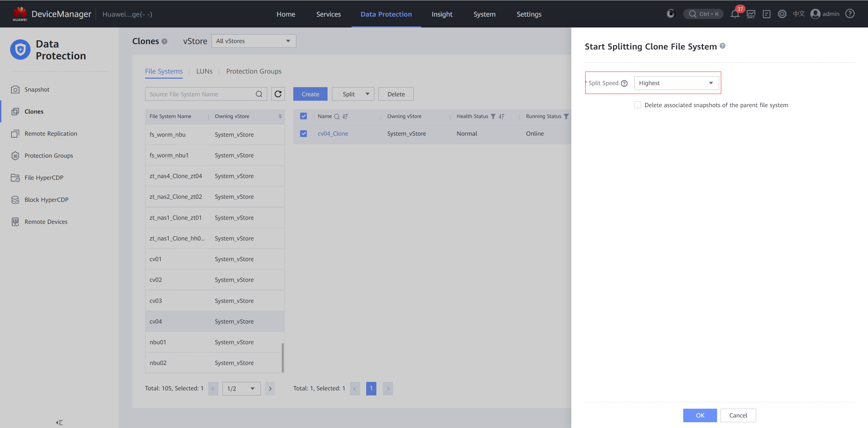
Task: Uncheck the cv04_Clone row checkbox
Action: click(x=303, y=134)
